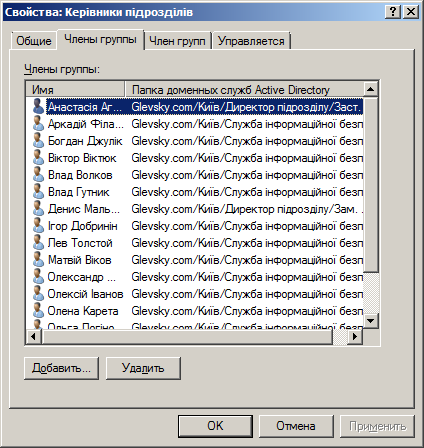Click user icon beside Влад Гутник
424x448 pixels.
[x=38, y=191]
